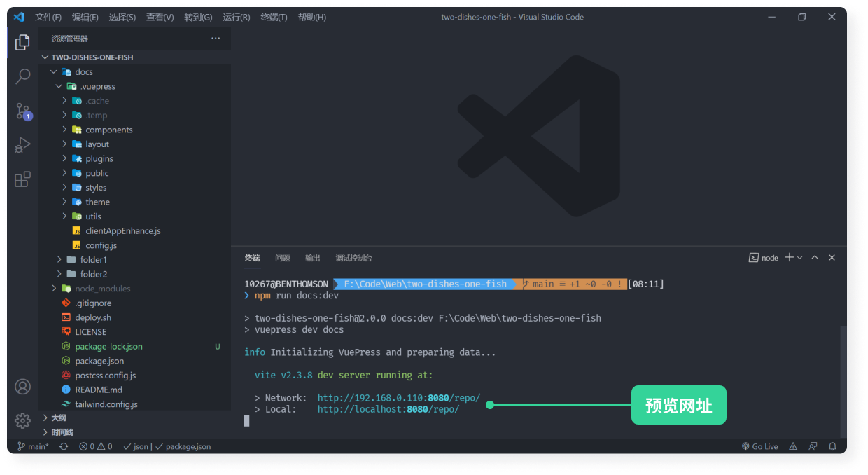
Task: Click Go Live in the status bar
Action: tap(759, 446)
